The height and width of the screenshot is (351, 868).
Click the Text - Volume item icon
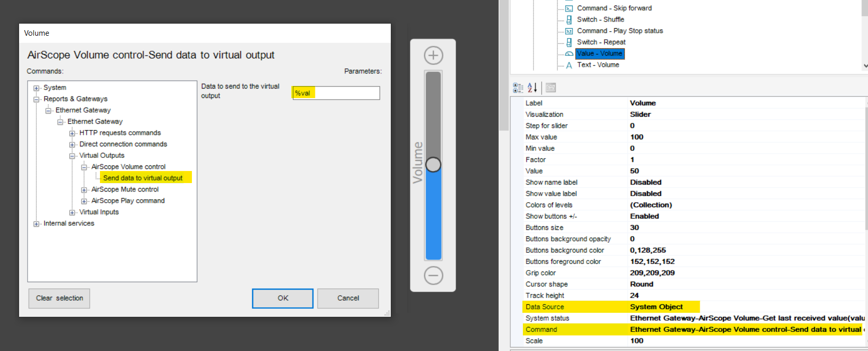pyautogui.click(x=569, y=65)
